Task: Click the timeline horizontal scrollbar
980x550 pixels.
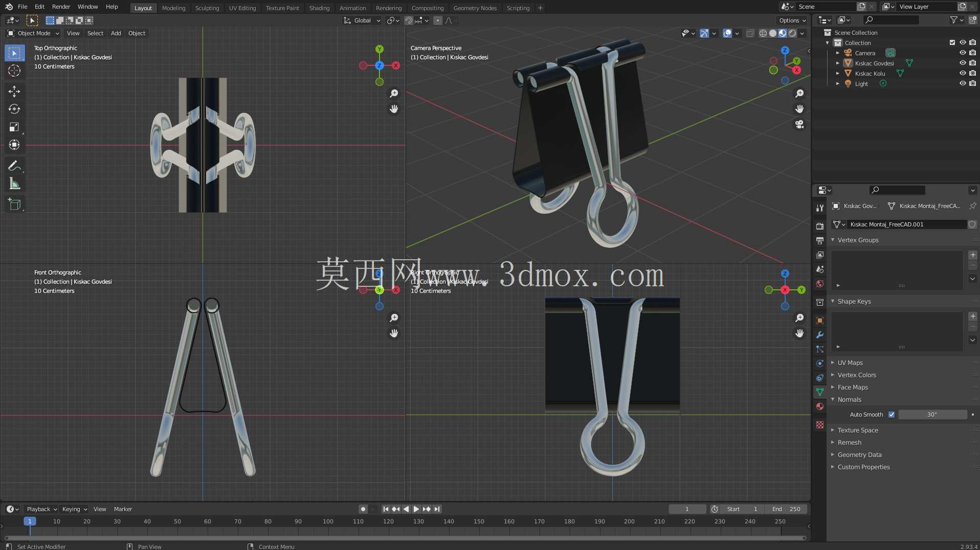Action: coord(405,538)
